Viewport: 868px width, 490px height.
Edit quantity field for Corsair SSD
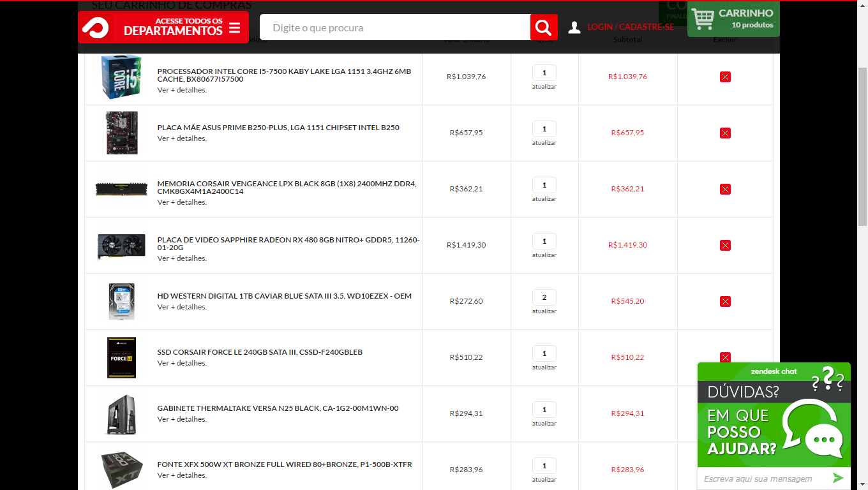coord(544,353)
